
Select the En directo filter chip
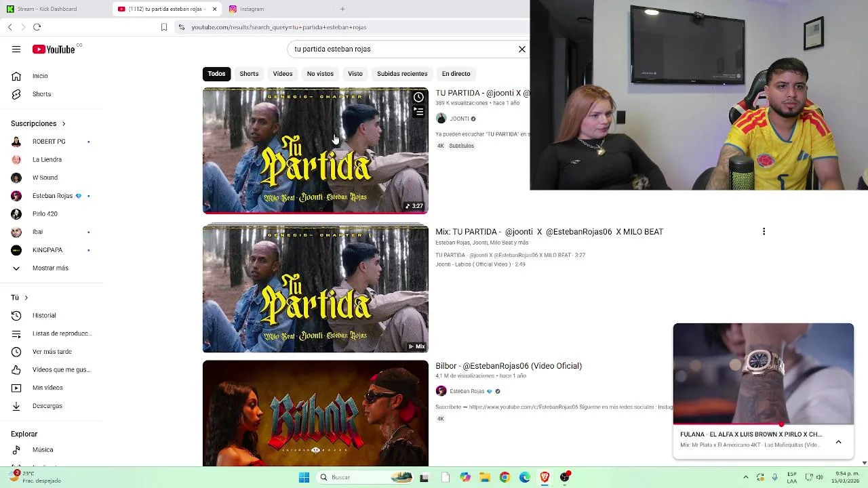[x=456, y=74]
